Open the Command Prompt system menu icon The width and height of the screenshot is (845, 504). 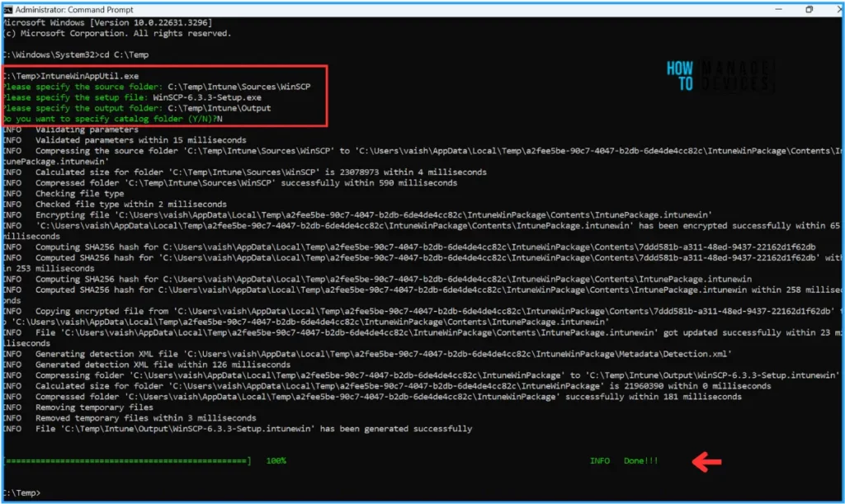[x=7, y=10]
